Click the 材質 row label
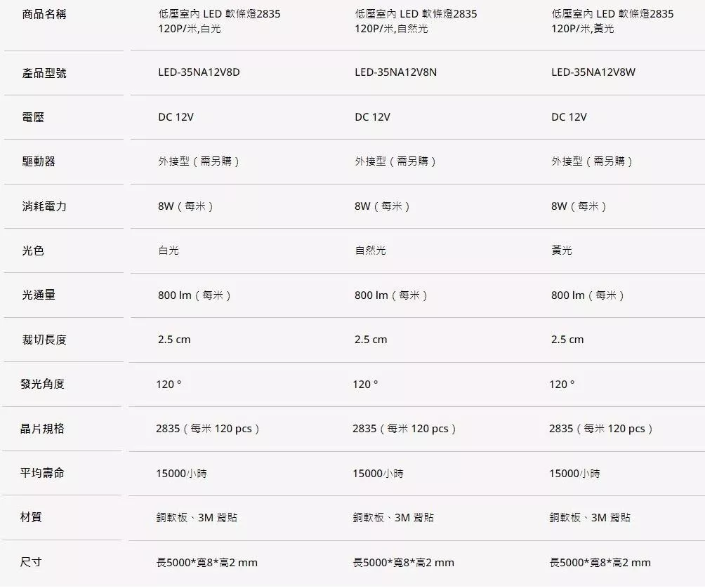 31,517
